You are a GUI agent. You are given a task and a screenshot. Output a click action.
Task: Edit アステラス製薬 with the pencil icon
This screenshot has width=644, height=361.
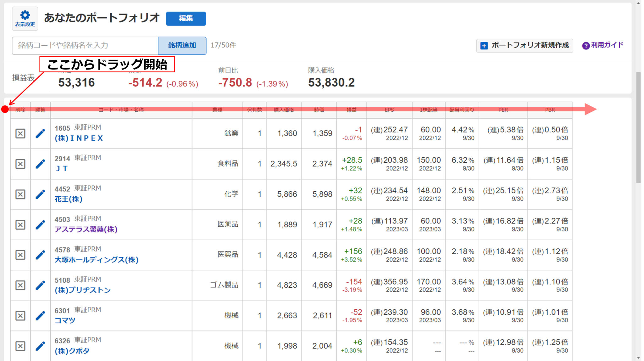click(x=40, y=225)
